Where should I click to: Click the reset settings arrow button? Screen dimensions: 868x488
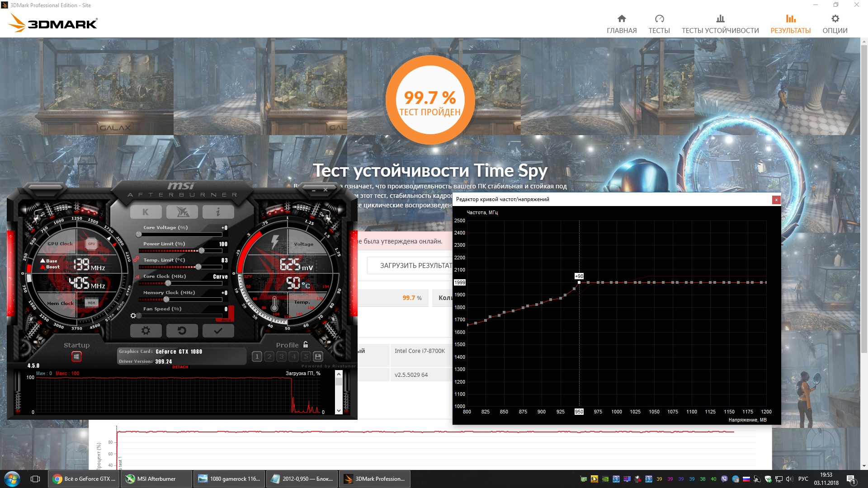point(182,331)
